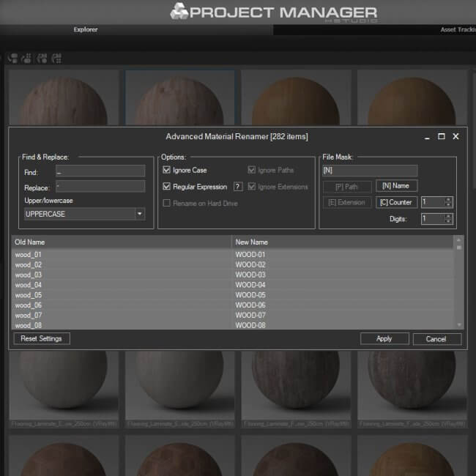Cancel the Advanced Material Renamer dialog

[x=436, y=339]
